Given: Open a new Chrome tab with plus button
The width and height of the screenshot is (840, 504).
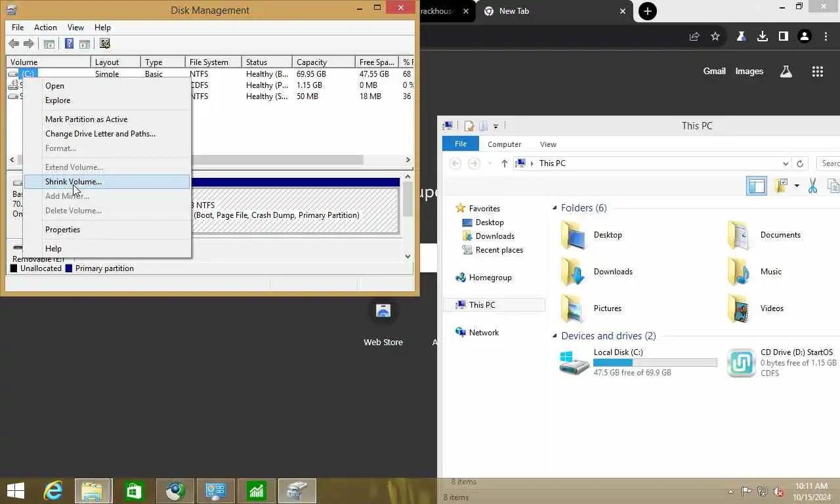Looking at the screenshot, I should [x=648, y=11].
